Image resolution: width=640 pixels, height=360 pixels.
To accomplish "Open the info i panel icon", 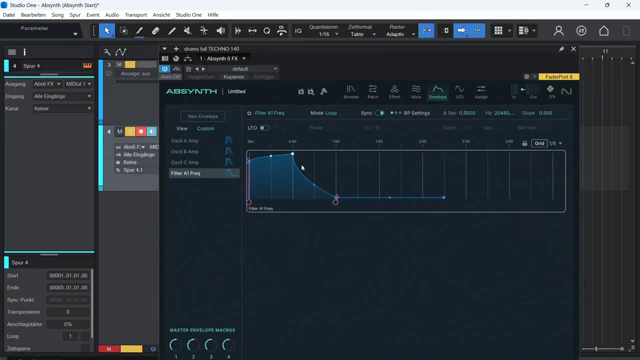I will click(x=24, y=52).
